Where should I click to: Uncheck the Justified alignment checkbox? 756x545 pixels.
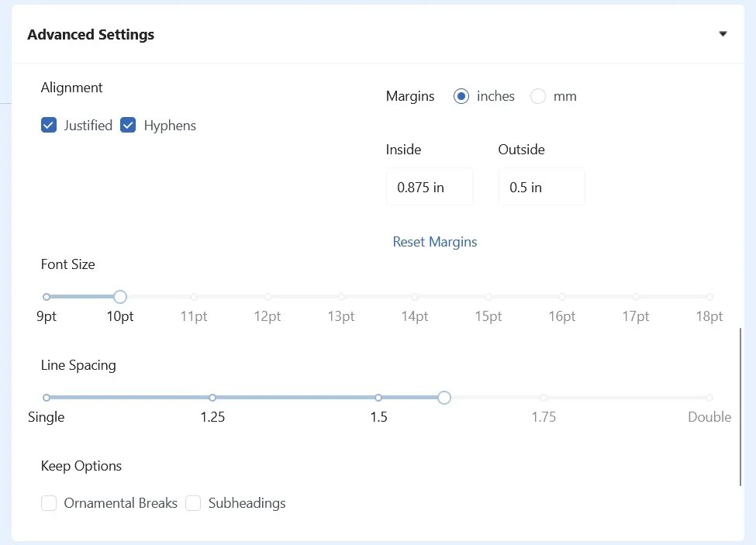pos(49,126)
